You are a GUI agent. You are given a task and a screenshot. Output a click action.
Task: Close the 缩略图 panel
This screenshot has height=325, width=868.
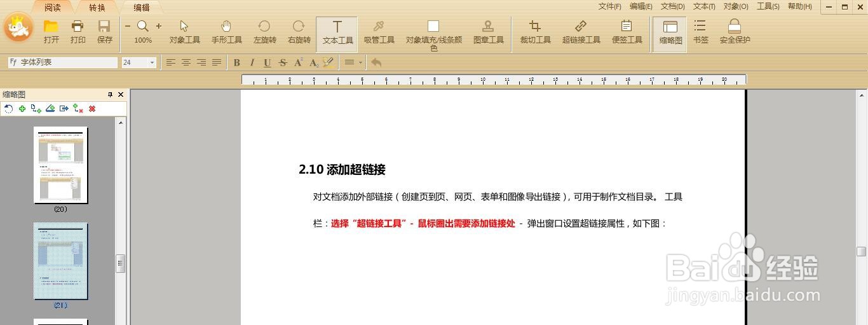(x=121, y=94)
